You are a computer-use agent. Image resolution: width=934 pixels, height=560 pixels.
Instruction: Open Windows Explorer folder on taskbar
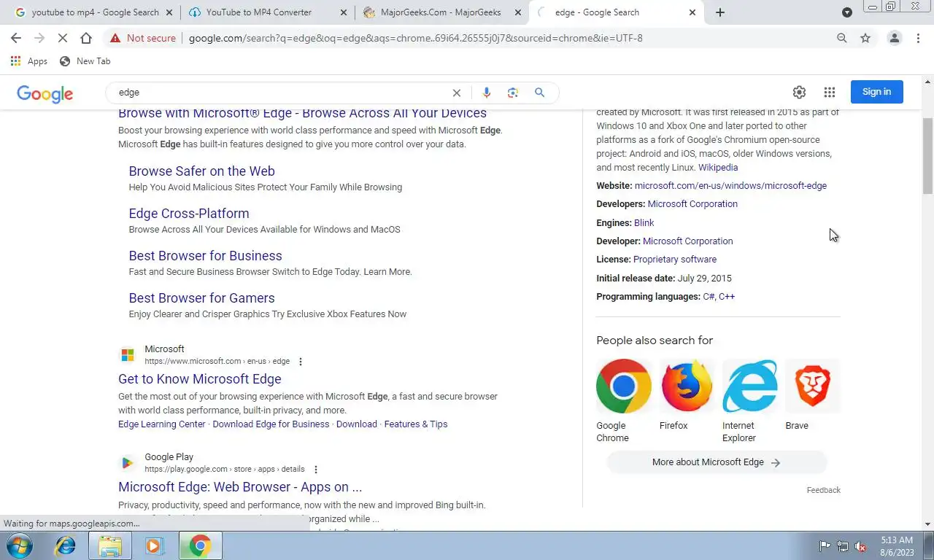[x=110, y=545]
